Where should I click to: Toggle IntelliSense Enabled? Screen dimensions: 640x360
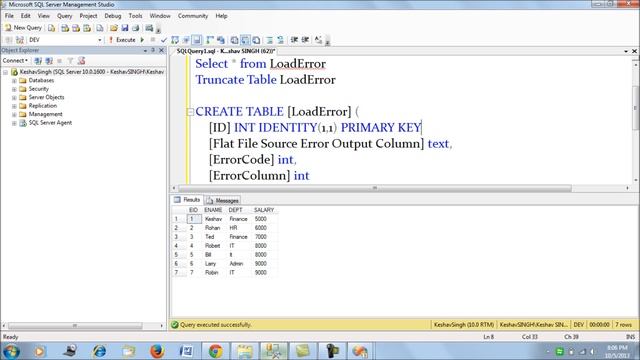pyautogui.click(x=197, y=40)
